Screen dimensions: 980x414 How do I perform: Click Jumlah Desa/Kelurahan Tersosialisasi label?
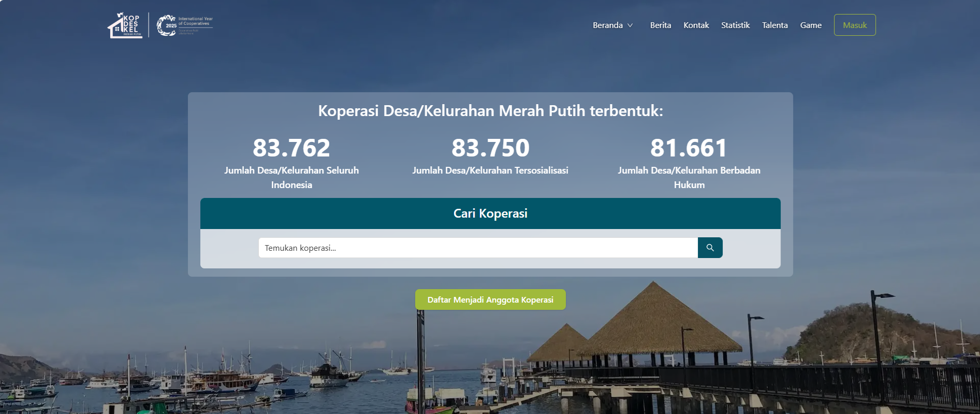pyautogui.click(x=490, y=170)
